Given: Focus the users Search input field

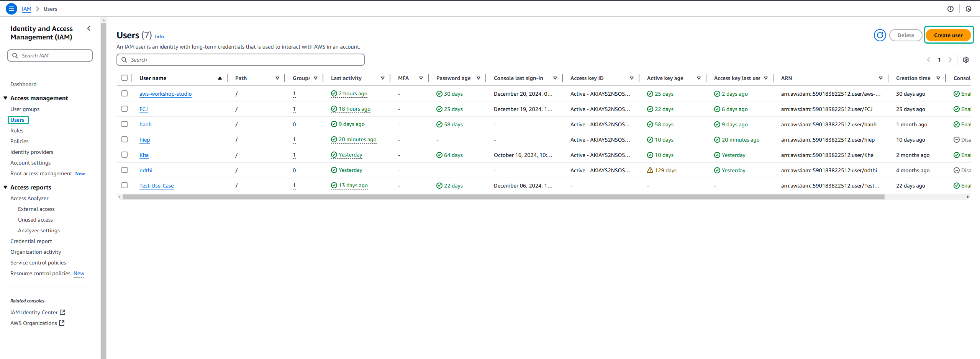Looking at the screenshot, I should 240,60.
